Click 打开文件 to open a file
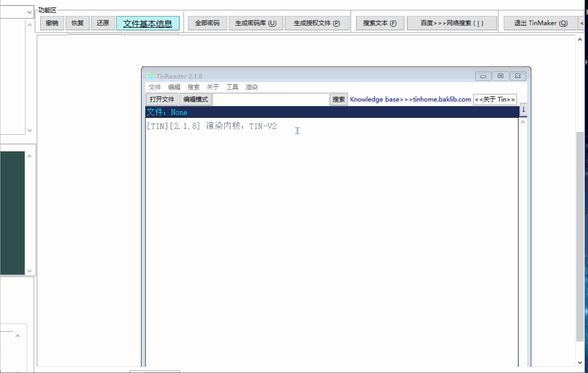 (161, 99)
